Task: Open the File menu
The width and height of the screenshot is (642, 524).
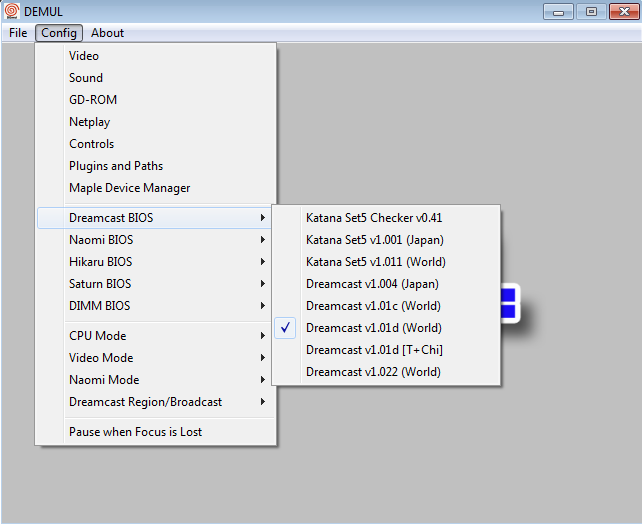Action: point(18,33)
